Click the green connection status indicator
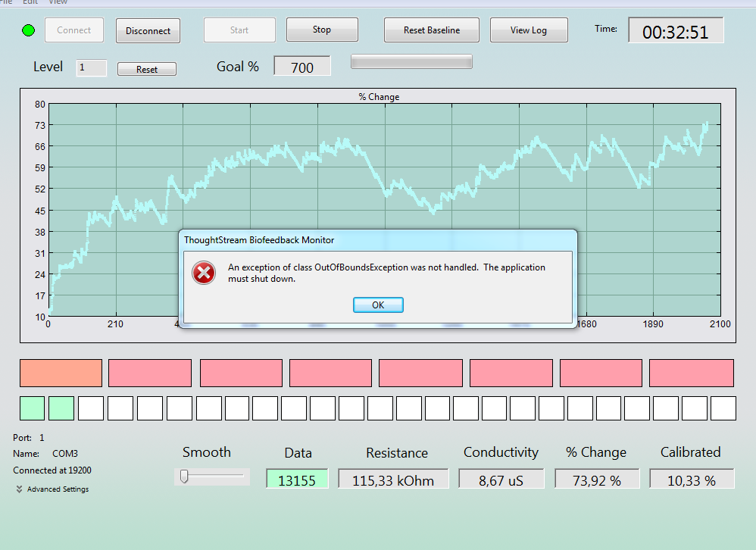 (x=29, y=30)
